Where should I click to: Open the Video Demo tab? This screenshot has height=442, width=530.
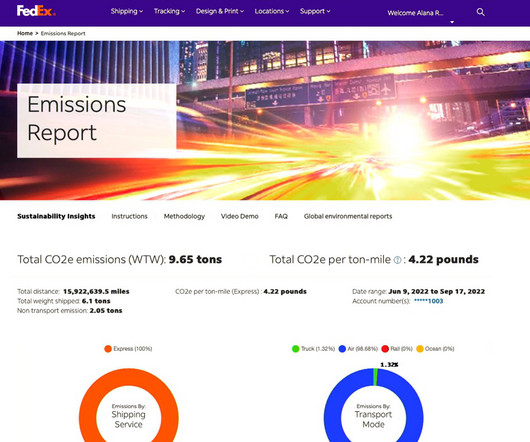coord(240,216)
